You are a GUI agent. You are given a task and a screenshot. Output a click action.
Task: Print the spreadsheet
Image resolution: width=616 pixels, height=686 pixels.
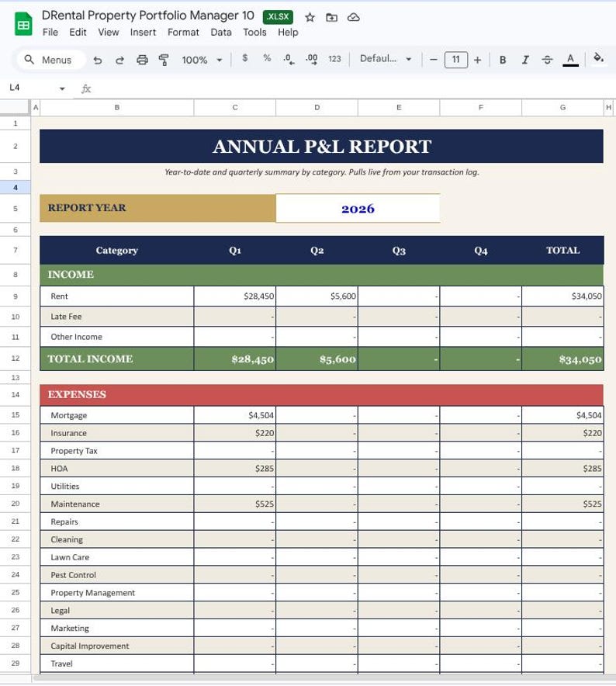point(142,60)
